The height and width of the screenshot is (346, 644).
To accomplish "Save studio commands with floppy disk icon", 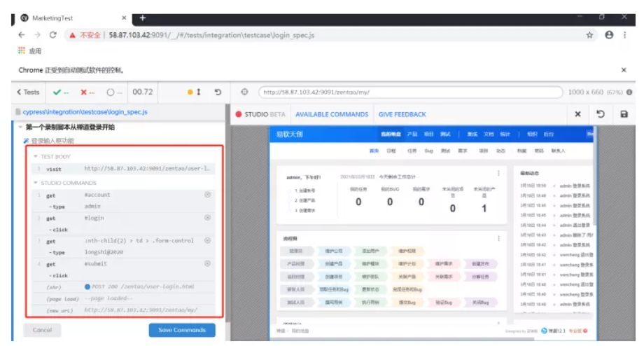I will coord(624,114).
